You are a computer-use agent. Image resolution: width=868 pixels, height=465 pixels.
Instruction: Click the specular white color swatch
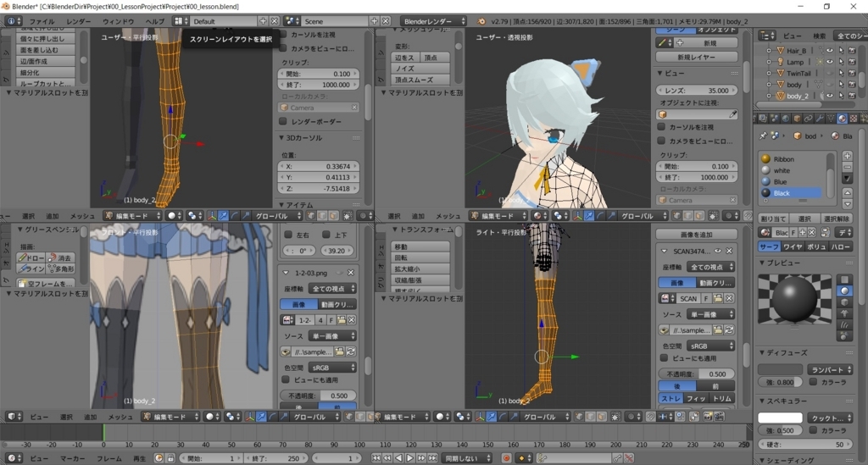click(x=780, y=418)
